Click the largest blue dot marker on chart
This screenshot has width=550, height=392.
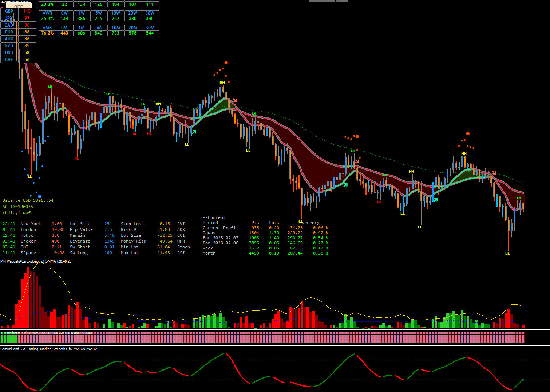pyautogui.click(x=40, y=197)
